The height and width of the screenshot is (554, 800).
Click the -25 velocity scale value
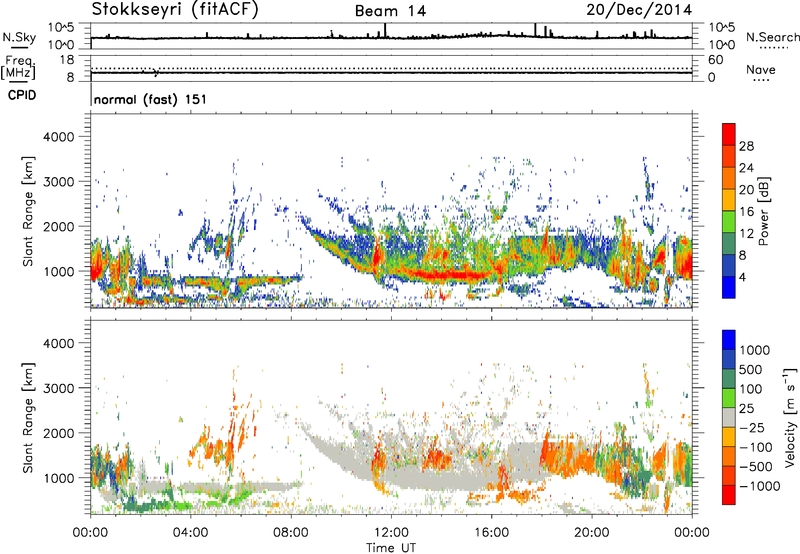tap(752, 428)
